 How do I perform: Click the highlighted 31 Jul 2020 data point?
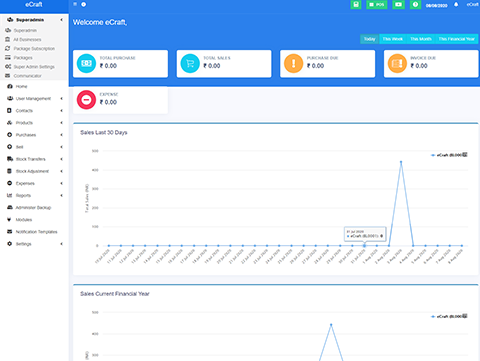coord(364,246)
